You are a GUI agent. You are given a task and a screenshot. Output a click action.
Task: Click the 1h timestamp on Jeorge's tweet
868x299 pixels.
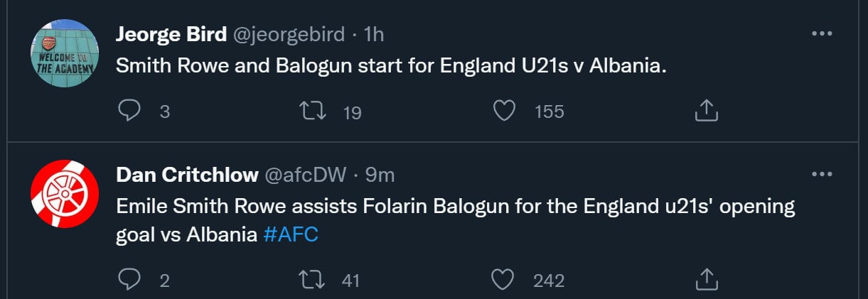tap(373, 34)
